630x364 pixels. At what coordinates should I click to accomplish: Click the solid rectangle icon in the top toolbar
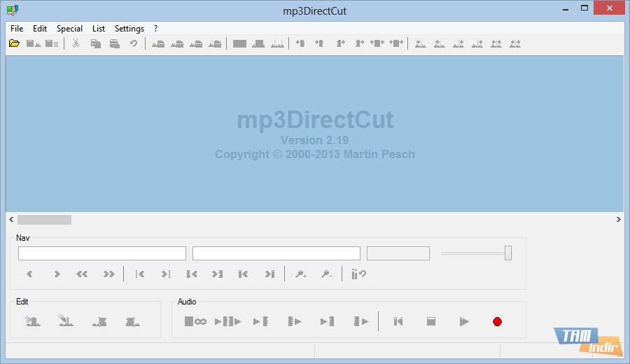239,43
